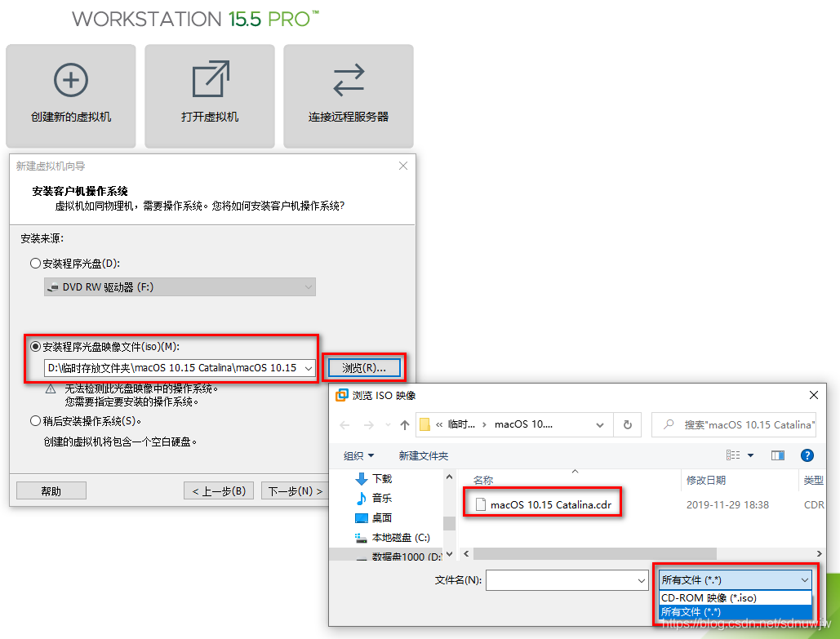Expand the ISO path combo arrow
This screenshot has width=840, height=639.
point(309,368)
